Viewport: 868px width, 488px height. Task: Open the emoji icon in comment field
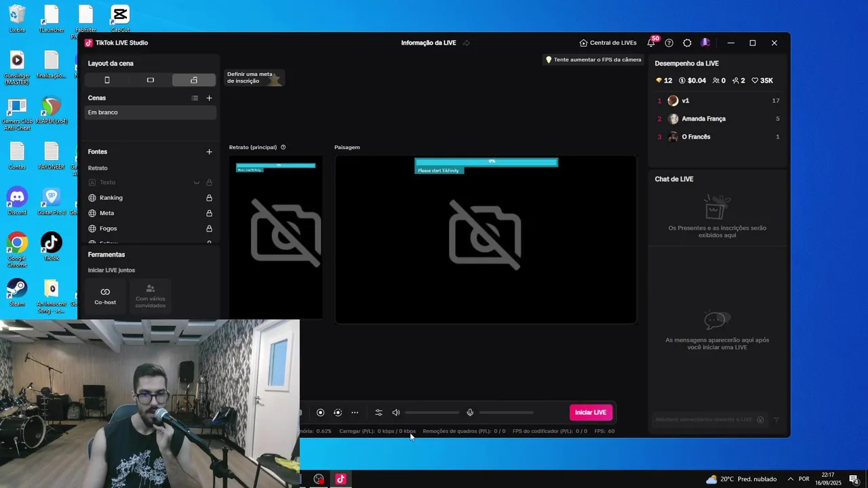pos(760,420)
